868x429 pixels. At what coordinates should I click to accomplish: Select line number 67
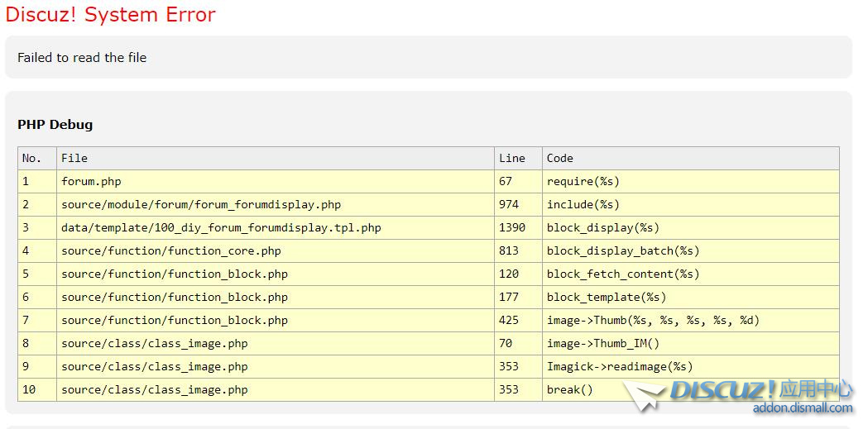506,181
